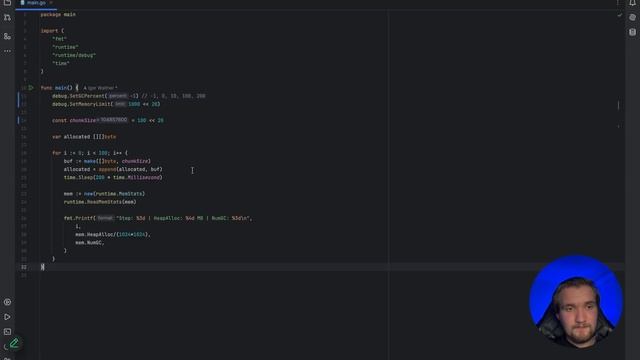Image resolution: width=640 pixels, height=360 pixels.
Task: Click the change marker on the editor scrollbar
Action: (x=619, y=105)
